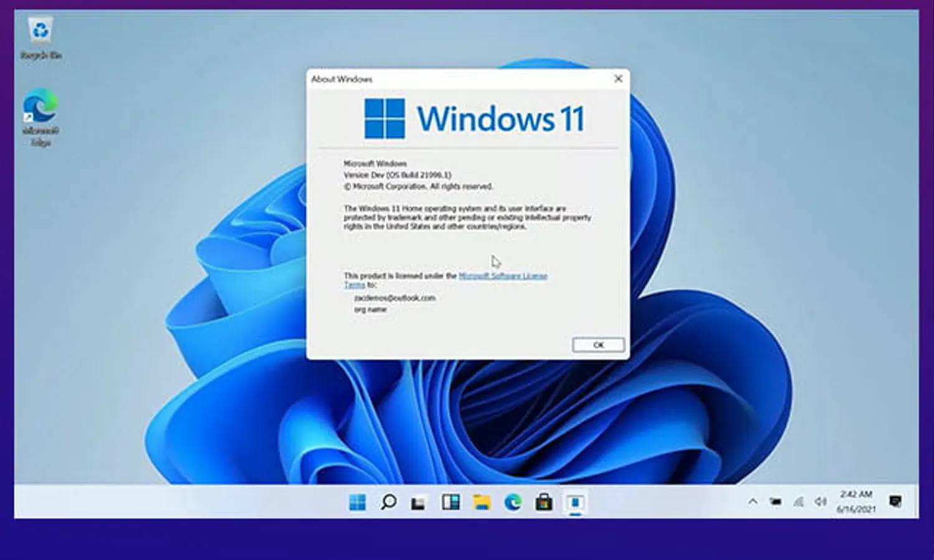Select the active winver app on the taskbar
Screen dimensions: 934x560
coord(575,502)
